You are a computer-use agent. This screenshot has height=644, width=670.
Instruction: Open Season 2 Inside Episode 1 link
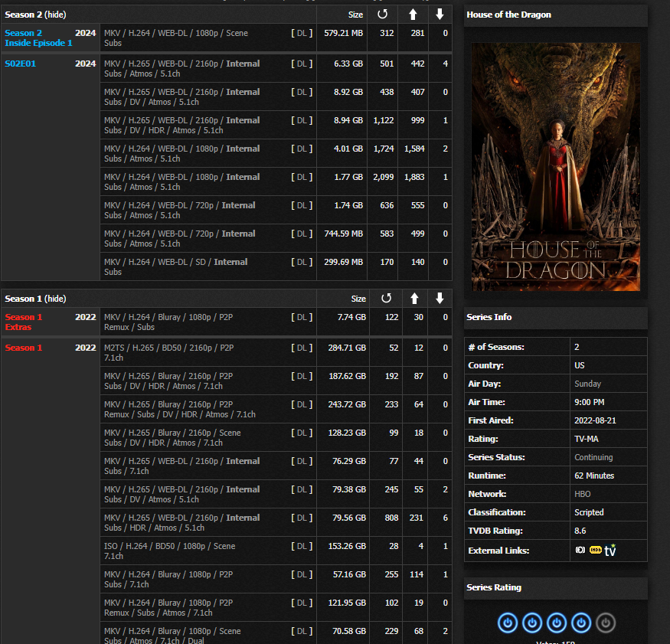click(x=38, y=38)
